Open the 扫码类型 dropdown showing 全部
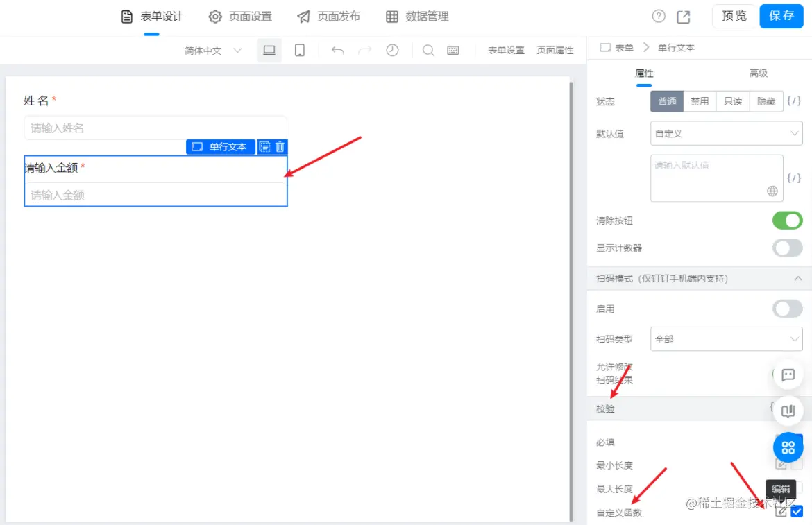The image size is (812, 525). pos(726,339)
